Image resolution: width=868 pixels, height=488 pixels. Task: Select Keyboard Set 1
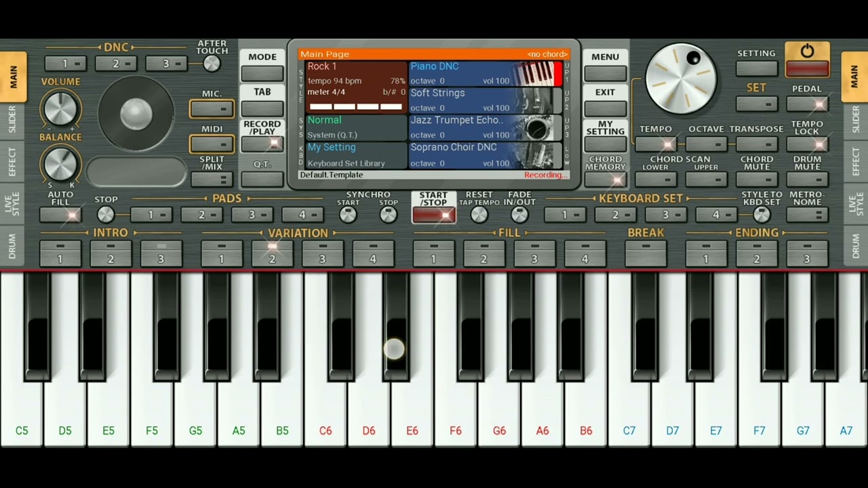pyautogui.click(x=565, y=215)
